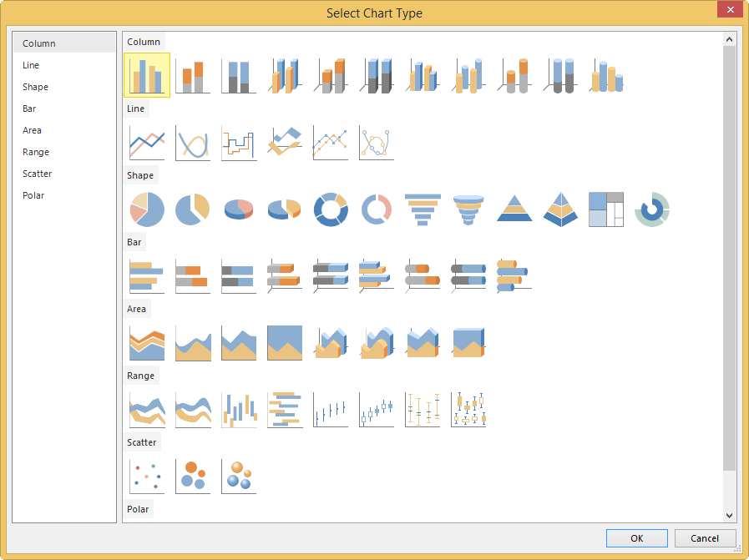Go to Bar category in sidebar
This screenshot has height=560, width=749.
(64, 108)
